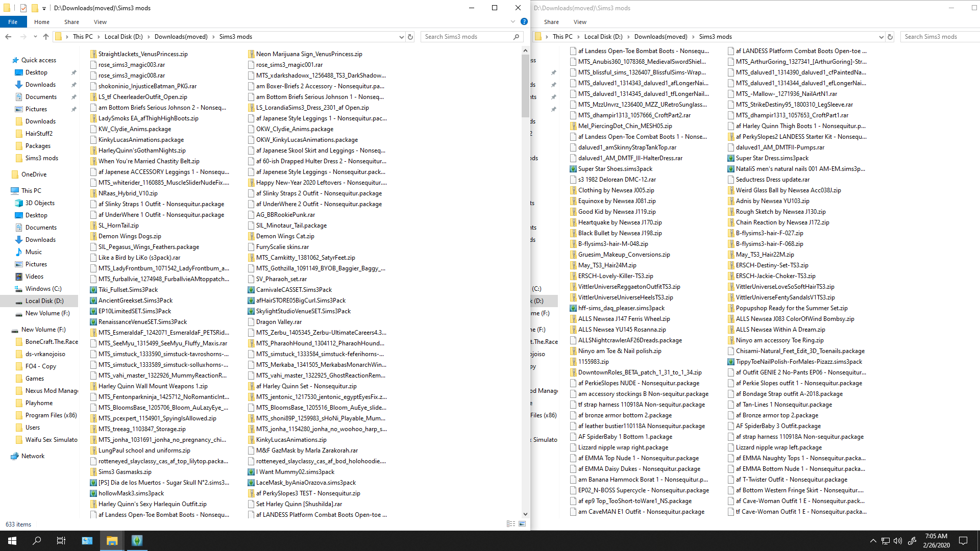Open Help with the blue question mark icon
This screenshot has height=551, width=980.
click(x=524, y=22)
